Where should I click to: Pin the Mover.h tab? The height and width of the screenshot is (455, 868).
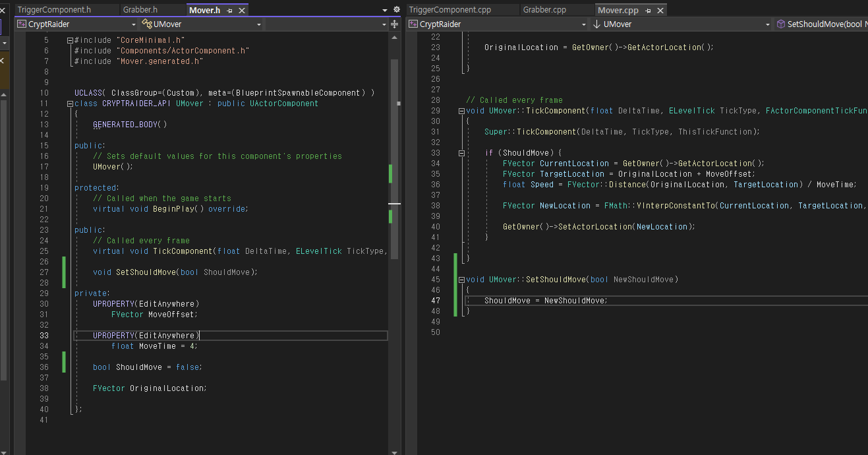231,11
